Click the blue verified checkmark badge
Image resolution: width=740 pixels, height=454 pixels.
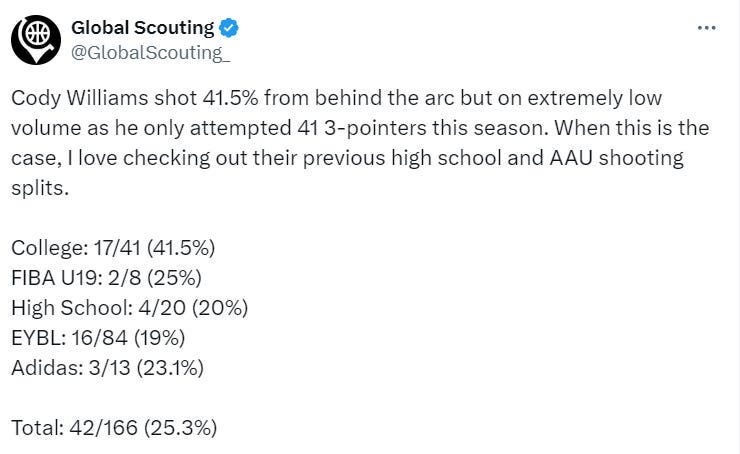pyautogui.click(x=228, y=28)
